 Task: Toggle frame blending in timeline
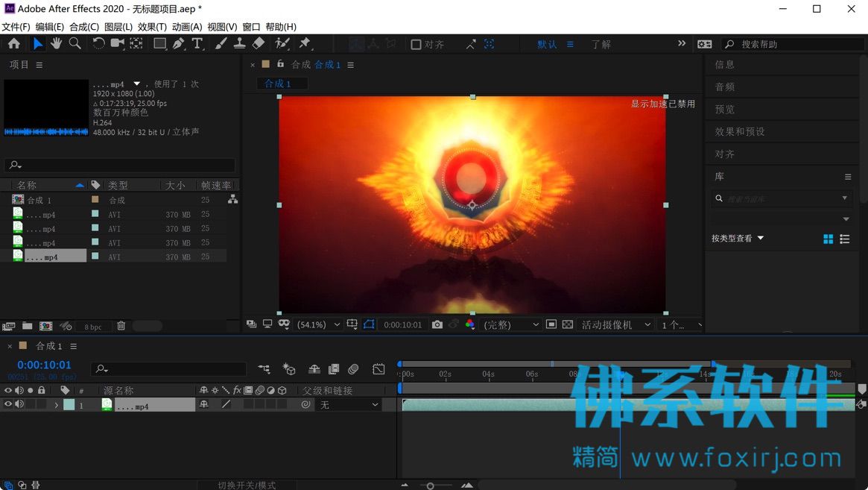pos(334,368)
